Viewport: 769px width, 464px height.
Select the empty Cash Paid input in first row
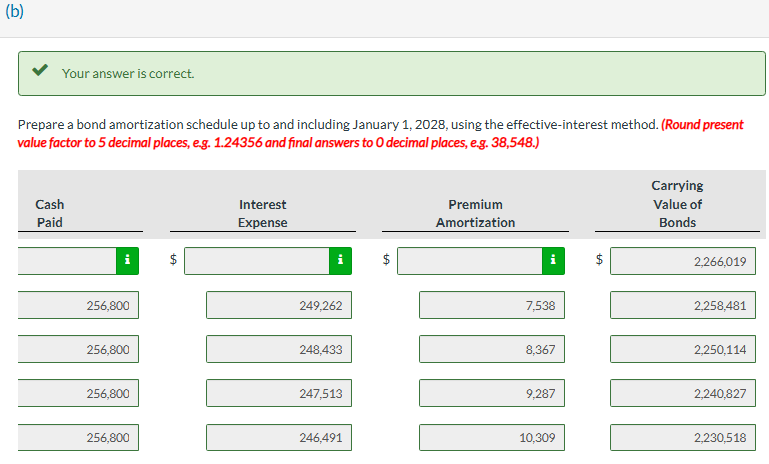click(67, 260)
